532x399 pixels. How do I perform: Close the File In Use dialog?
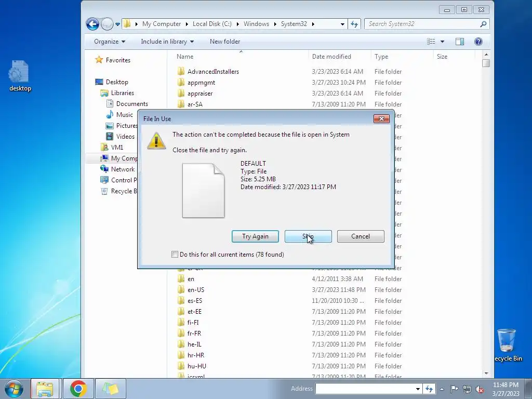381,118
